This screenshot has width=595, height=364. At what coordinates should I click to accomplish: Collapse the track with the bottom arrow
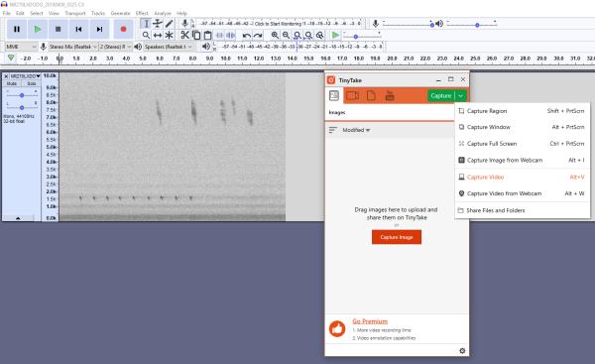click(18, 218)
